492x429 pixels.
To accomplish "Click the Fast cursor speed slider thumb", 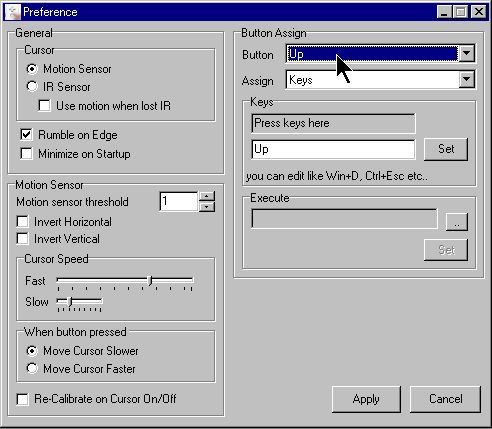I will click(150, 281).
